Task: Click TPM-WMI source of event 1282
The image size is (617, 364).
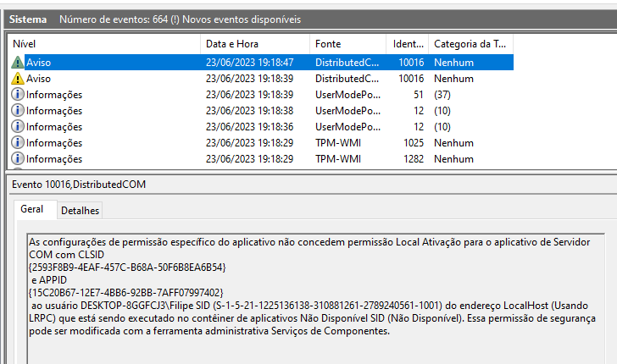Action: (338, 159)
